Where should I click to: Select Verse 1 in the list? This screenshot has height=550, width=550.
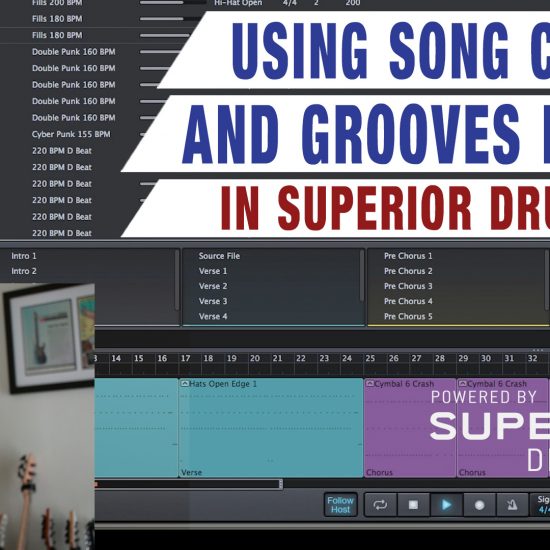(213, 271)
